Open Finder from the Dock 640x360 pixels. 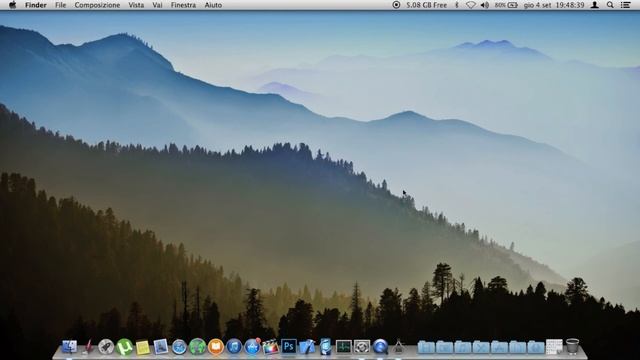(69, 347)
